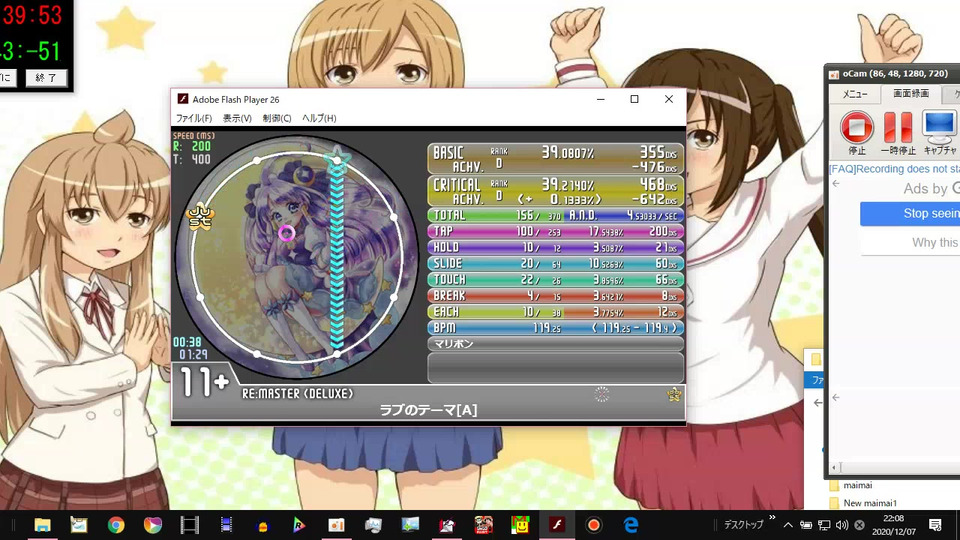The image size is (960, 540).
Task: Open the ヘルプ(H) menu in Flash Player
Action: click(x=319, y=118)
